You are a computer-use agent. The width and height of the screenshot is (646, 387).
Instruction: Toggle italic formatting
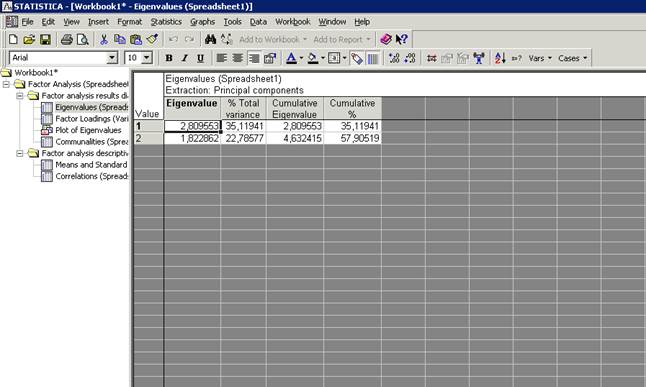185,58
